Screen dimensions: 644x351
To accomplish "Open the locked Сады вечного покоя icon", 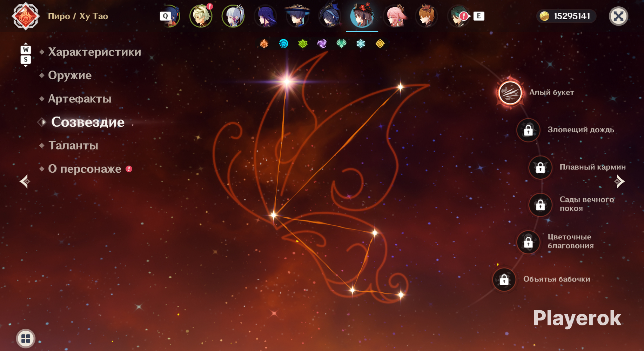I will [541, 205].
